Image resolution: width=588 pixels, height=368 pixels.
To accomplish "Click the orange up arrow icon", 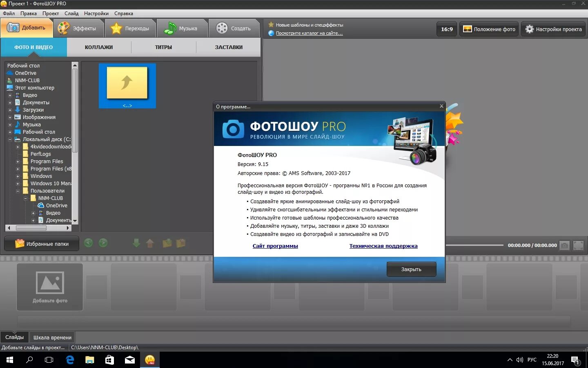I will 150,243.
